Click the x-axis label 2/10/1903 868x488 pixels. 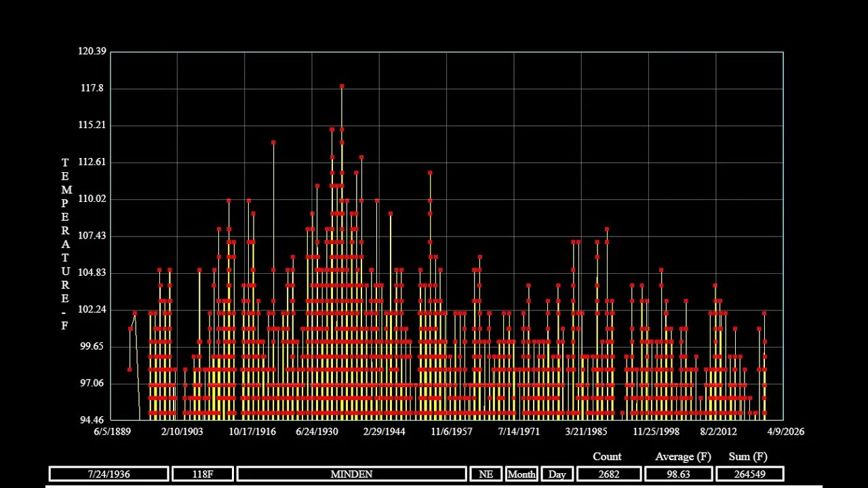[183, 432]
